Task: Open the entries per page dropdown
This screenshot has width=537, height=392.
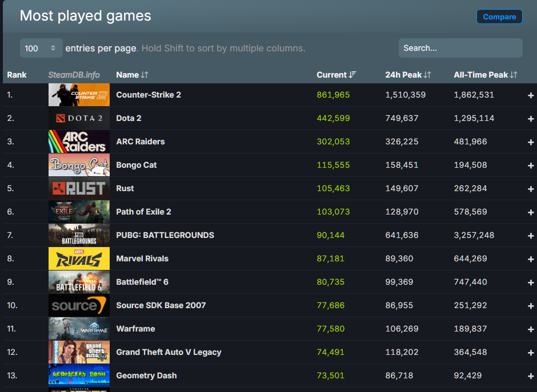Action: 41,49
